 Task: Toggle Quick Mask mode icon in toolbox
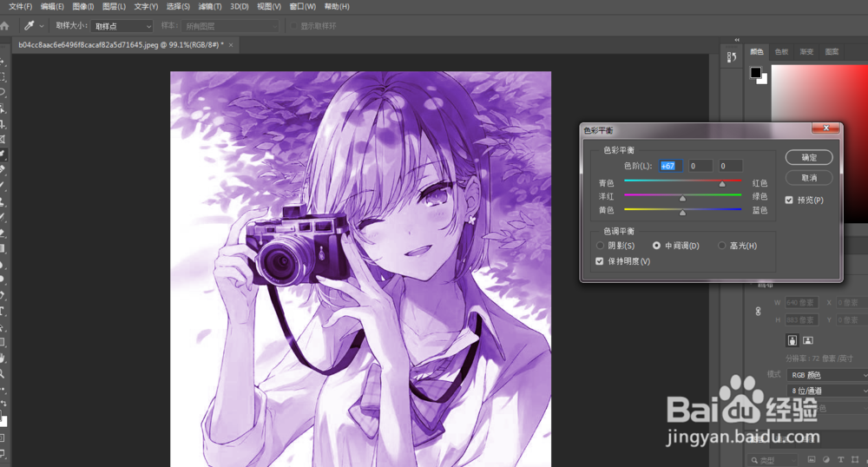3,437
